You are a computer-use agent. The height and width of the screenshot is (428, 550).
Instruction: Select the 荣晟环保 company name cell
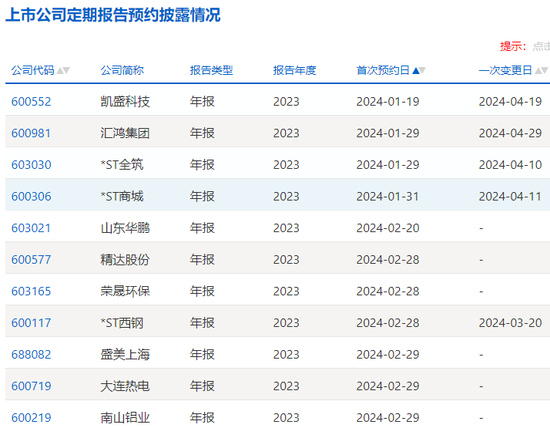pos(125,291)
